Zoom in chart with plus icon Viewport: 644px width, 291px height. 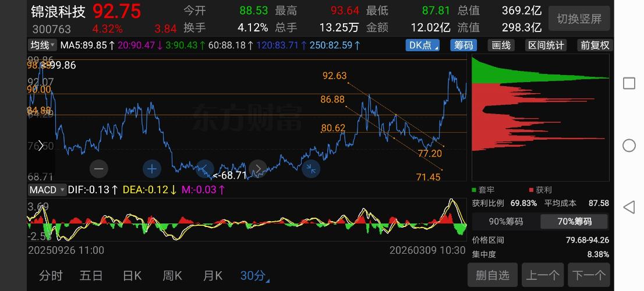(x=152, y=169)
